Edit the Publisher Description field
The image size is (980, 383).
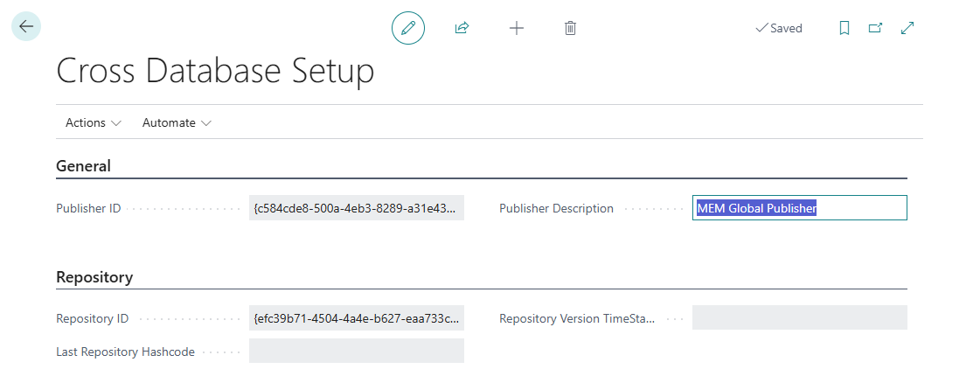click(799, 208)
